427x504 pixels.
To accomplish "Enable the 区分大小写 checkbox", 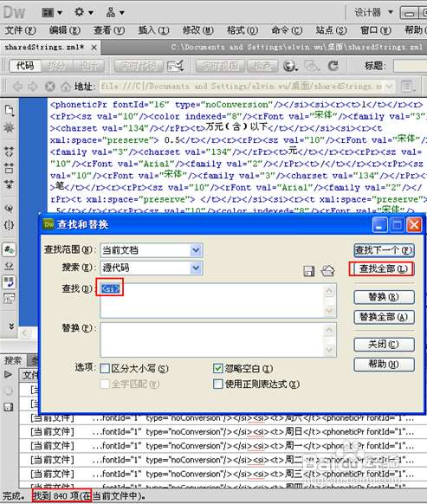I will pyautogui.click(x=105, y=368).
